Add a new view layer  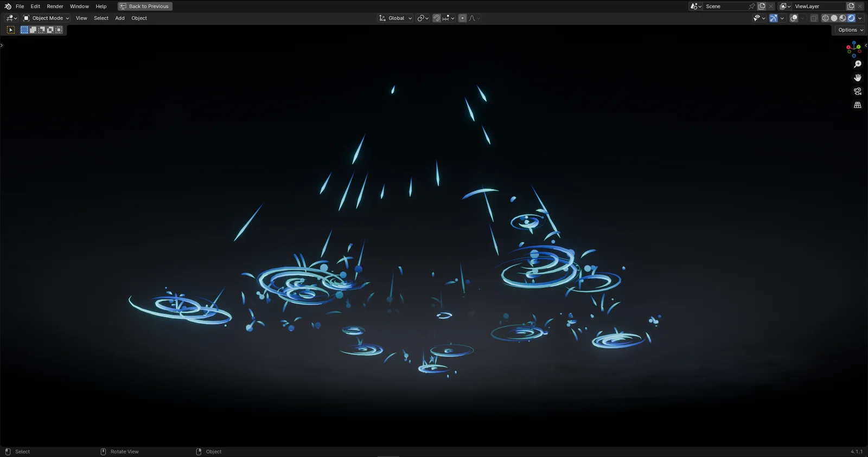[x=851, y=7]
